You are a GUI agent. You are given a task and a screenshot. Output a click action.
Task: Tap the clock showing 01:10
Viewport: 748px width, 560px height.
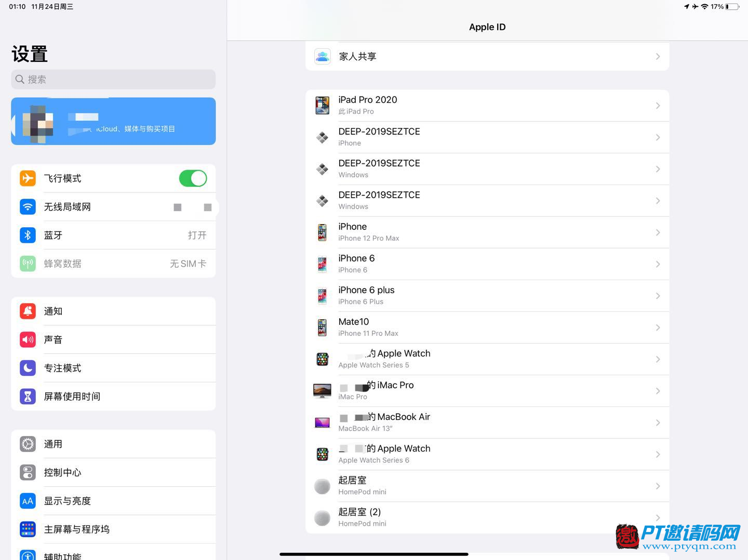point(17,7)
